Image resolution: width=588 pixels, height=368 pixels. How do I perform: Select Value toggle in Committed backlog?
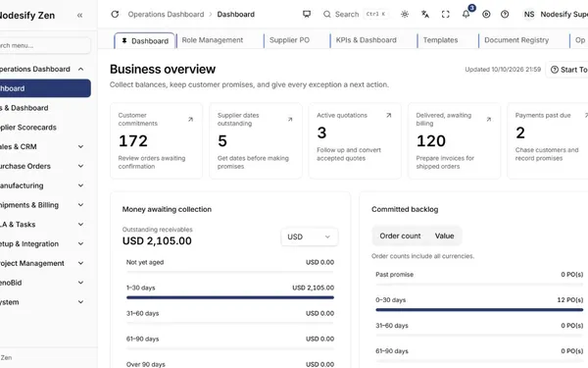[x=444, y=236]
